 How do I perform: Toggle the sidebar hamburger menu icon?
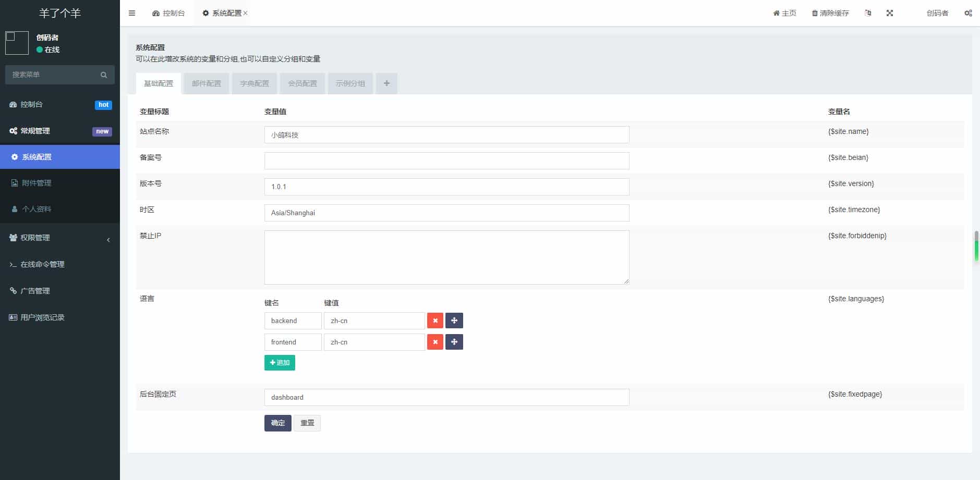pyautogui.click(x=132, y=13)
